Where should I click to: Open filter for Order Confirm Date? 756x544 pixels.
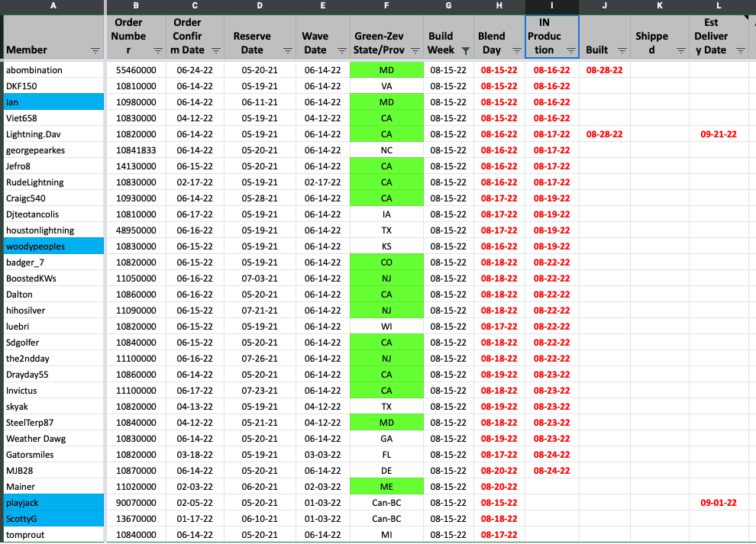pos(215,50)
